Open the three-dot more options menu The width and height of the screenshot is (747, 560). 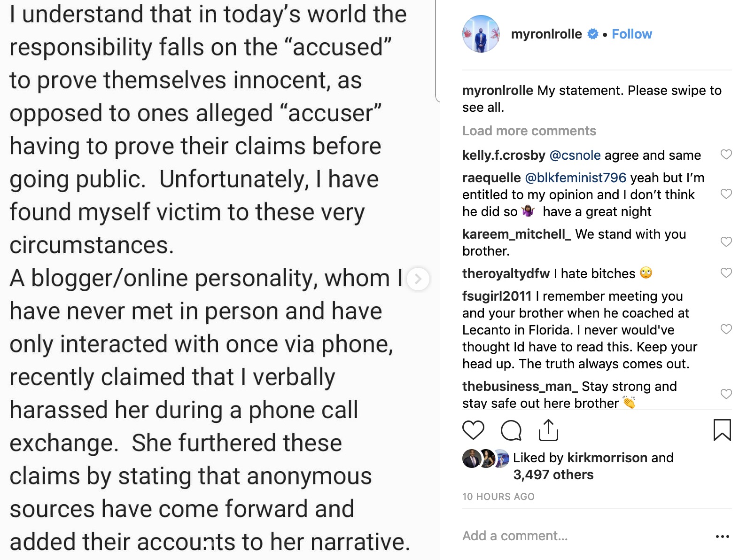tap(722, 536)
